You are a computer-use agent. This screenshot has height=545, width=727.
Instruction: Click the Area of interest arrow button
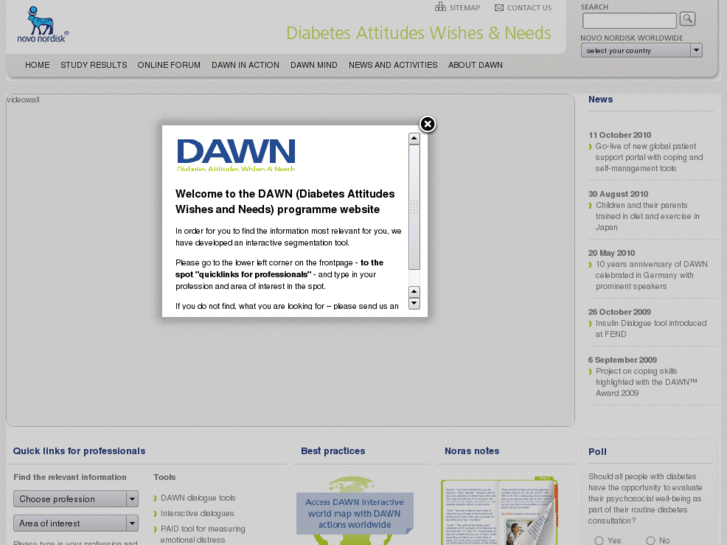[132, 523]
